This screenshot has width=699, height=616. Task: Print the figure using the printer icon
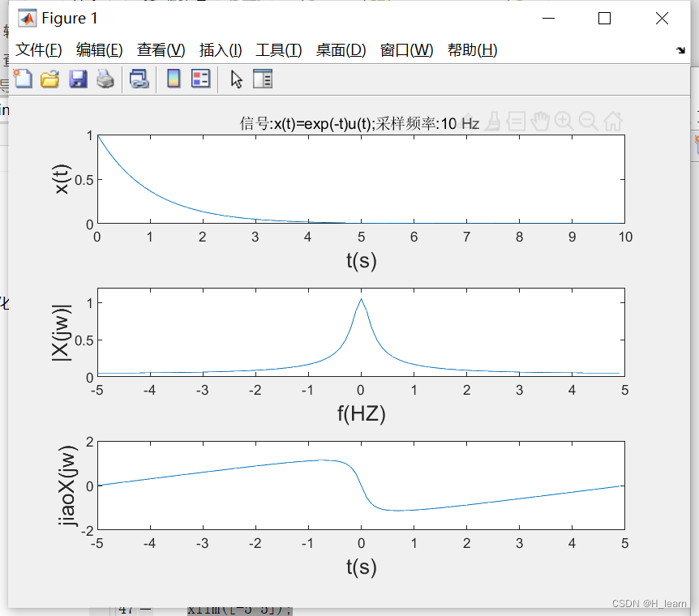(105, 79)
